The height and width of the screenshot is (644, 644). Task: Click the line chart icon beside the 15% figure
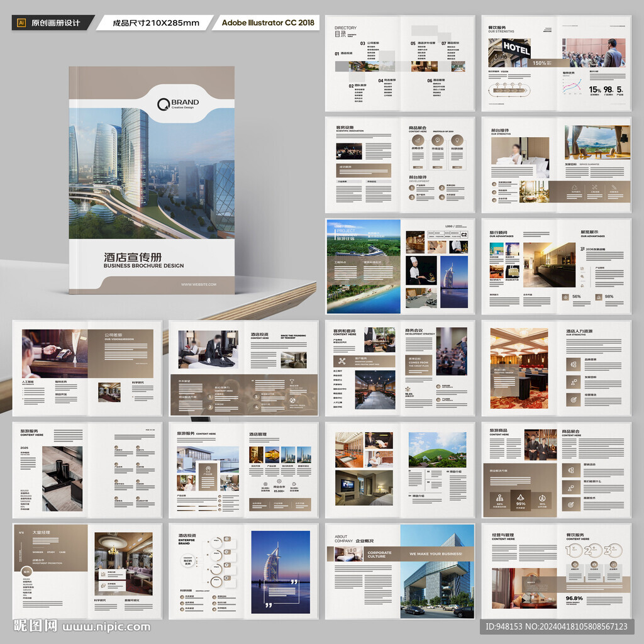[572, 87]
